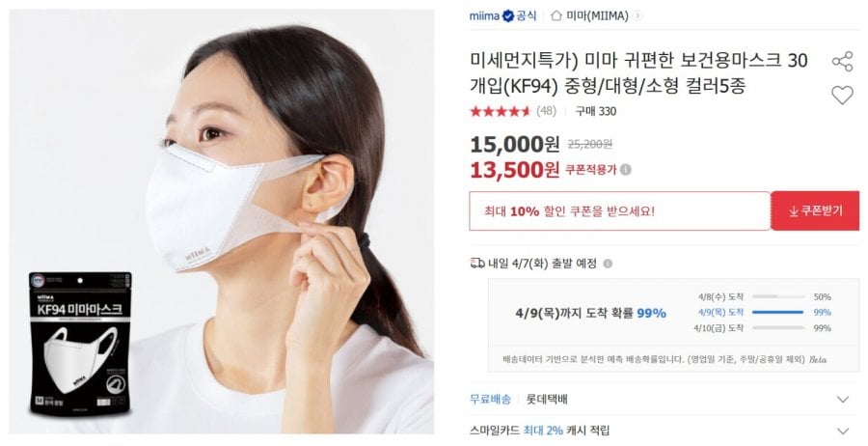
Task: Click the 13,500원 coupon-applied price
Action: pos(514,170)
